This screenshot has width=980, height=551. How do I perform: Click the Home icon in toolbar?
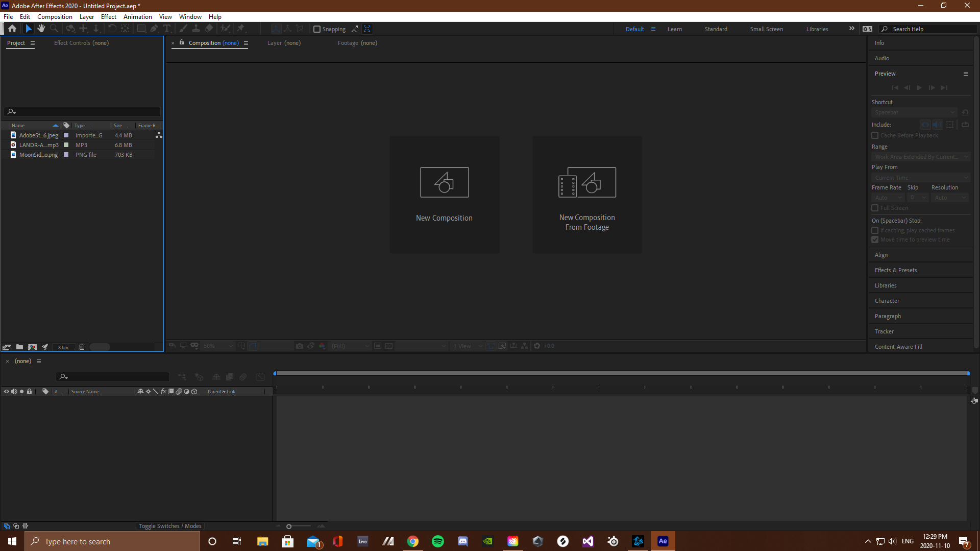click(x=12, y=29)
